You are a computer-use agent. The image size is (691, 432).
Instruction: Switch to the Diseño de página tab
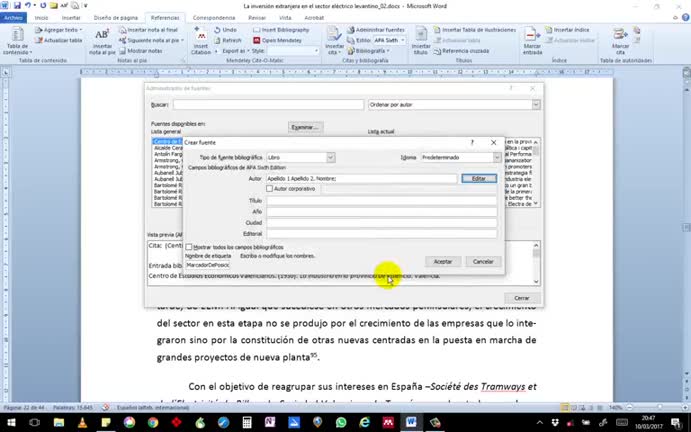(116, 18)
